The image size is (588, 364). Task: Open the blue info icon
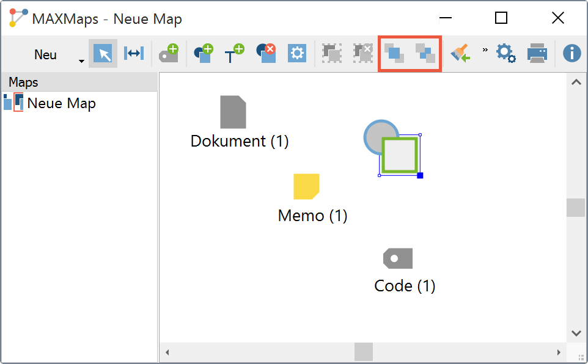[x=572, y=53]
